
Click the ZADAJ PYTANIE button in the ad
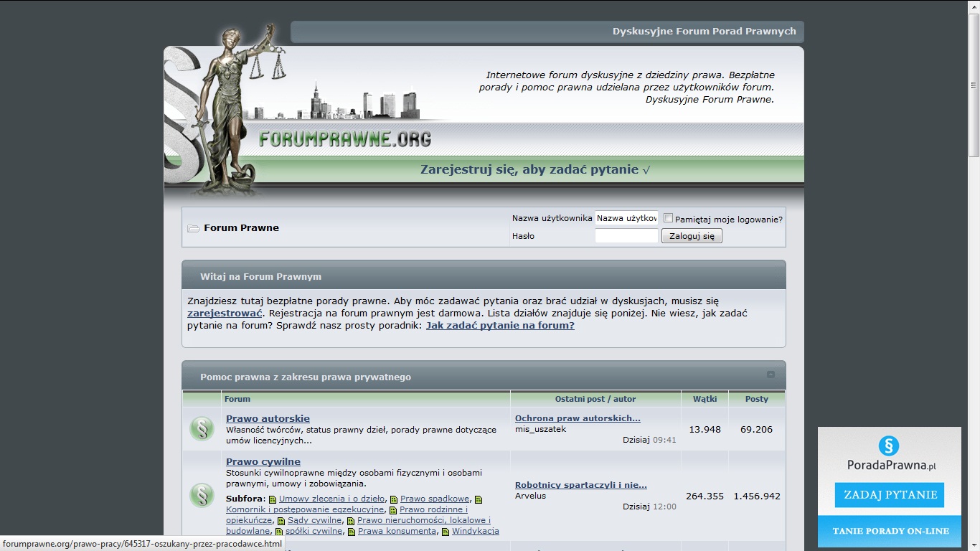coord(890,495)
